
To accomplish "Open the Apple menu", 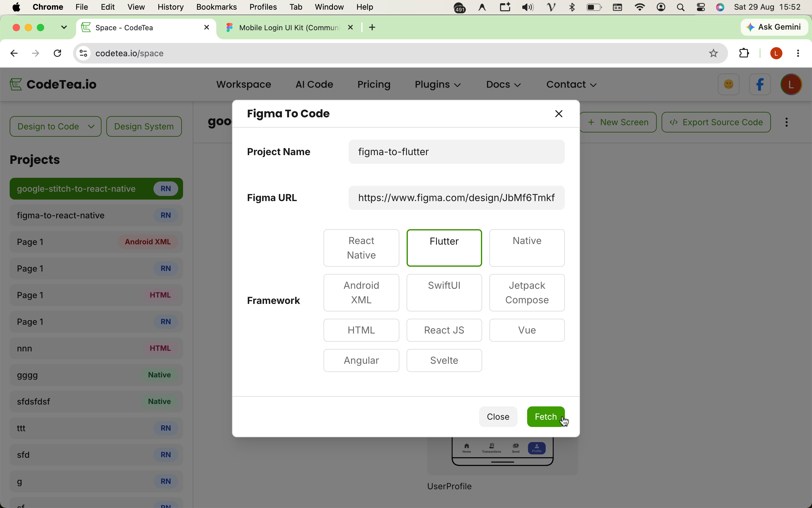I will pos(16,7).
